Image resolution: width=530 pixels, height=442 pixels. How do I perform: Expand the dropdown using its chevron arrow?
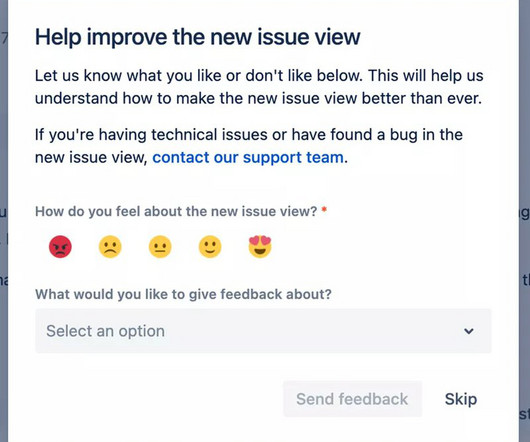[468, 331]
